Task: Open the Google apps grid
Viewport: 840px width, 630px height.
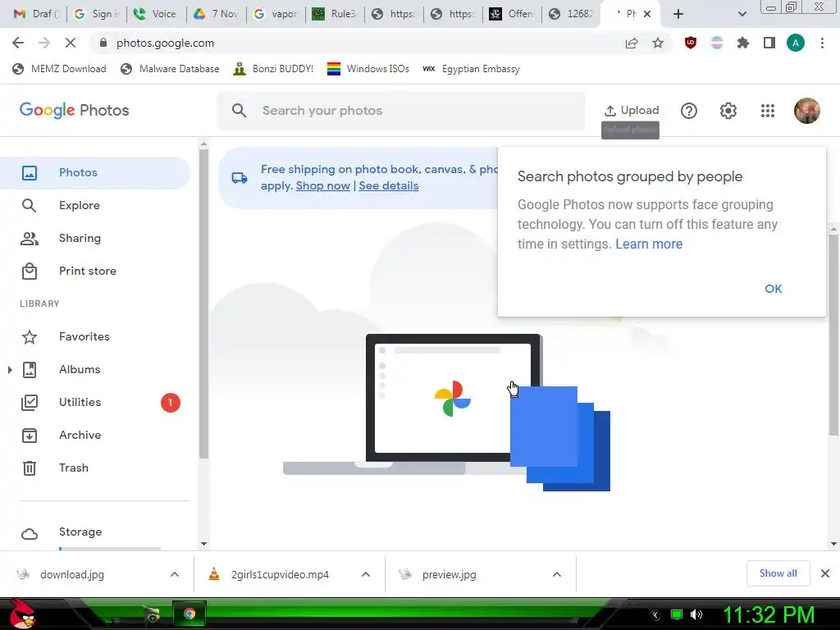Action: point(768,111)
